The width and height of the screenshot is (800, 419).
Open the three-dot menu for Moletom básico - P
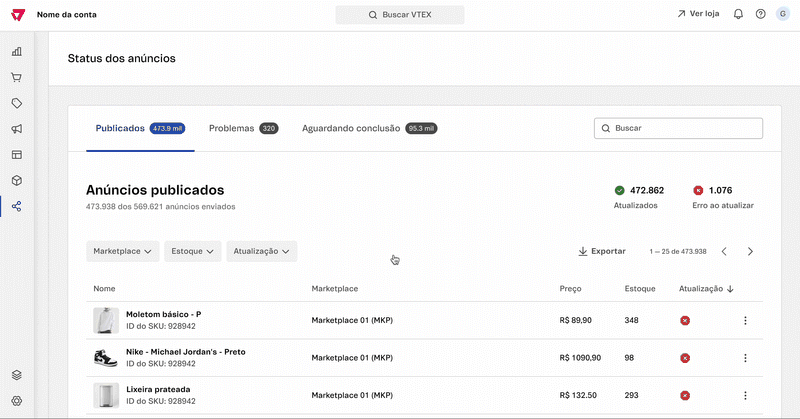point(745,321)
